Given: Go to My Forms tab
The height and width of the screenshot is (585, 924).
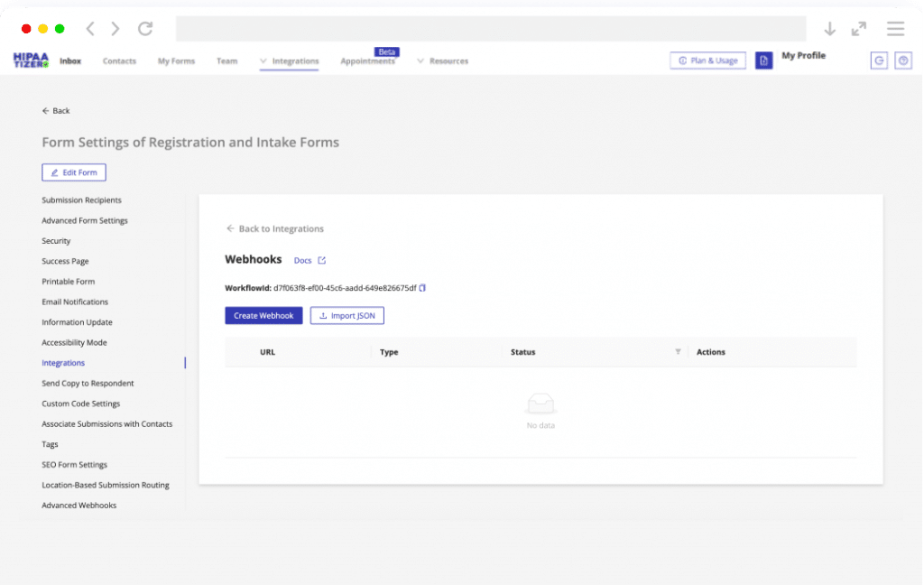Looking at the screenshot, I should (176, 60).
